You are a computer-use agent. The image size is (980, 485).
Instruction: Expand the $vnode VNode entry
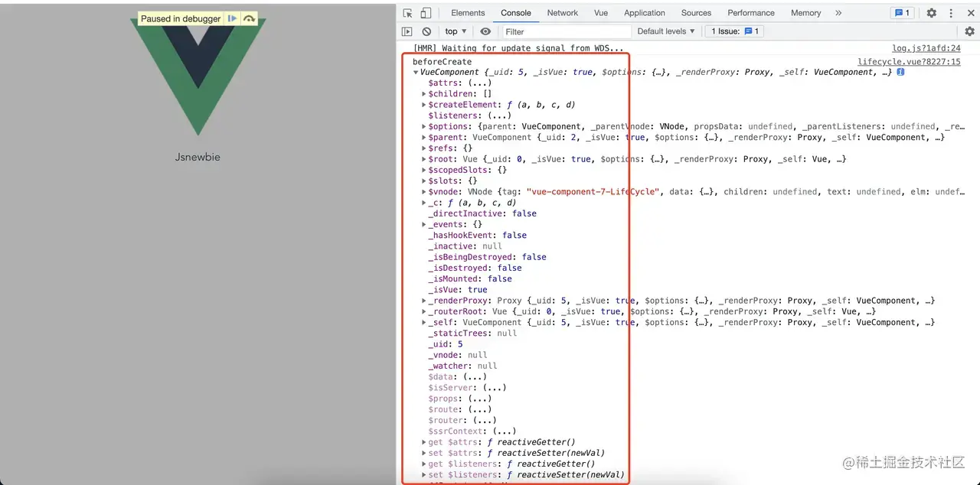tap(424, 192)
